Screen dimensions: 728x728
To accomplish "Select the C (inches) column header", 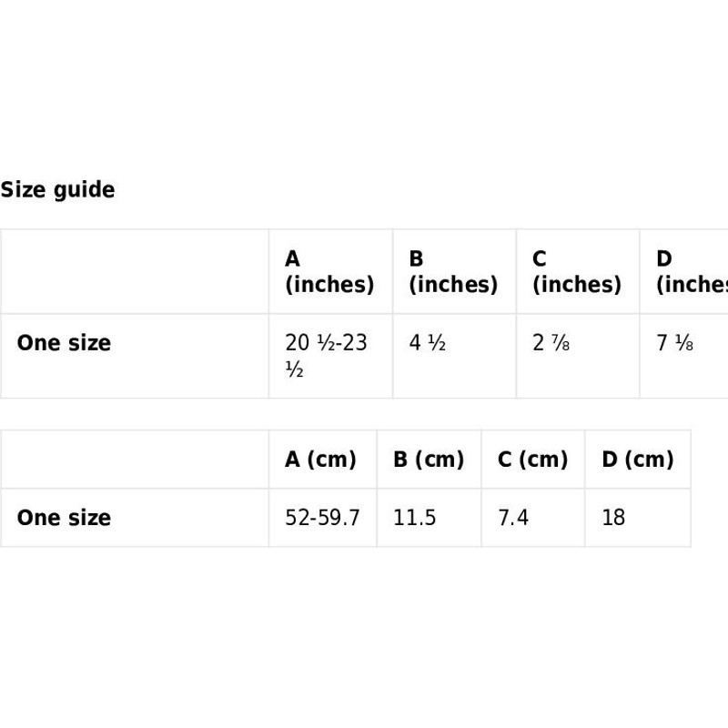I will coord(576,271).
